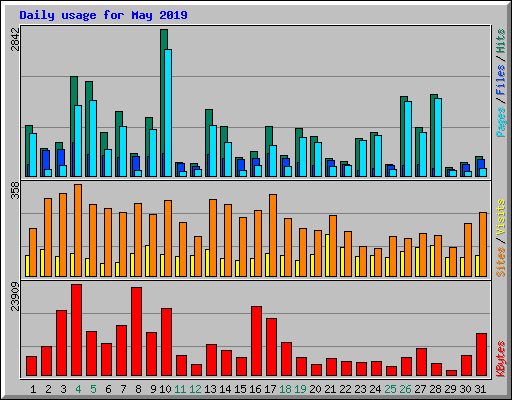Click day label 27 on the bottom axis

point(420,389)
